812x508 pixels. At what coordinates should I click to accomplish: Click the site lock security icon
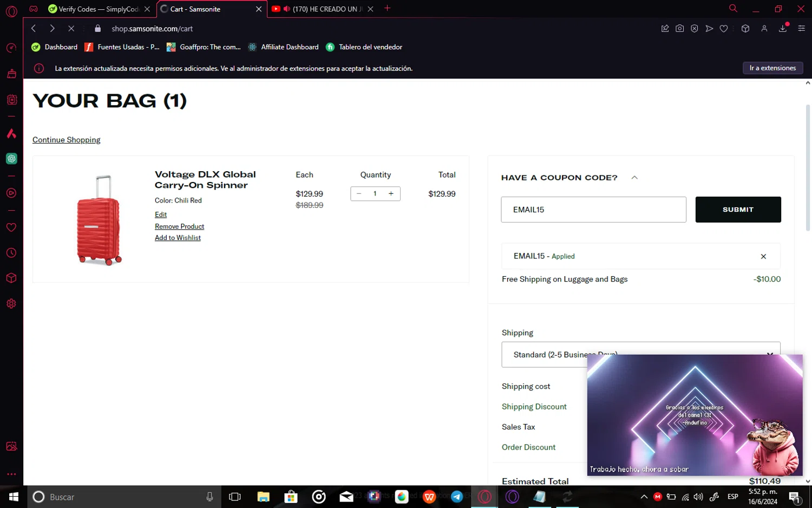(97, 28)
